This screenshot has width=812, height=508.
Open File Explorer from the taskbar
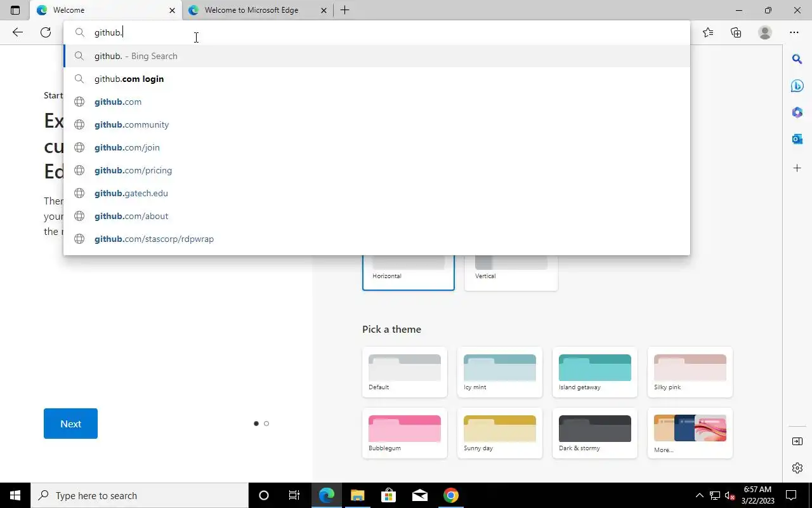pyautogui.click(x=357, y=495)
